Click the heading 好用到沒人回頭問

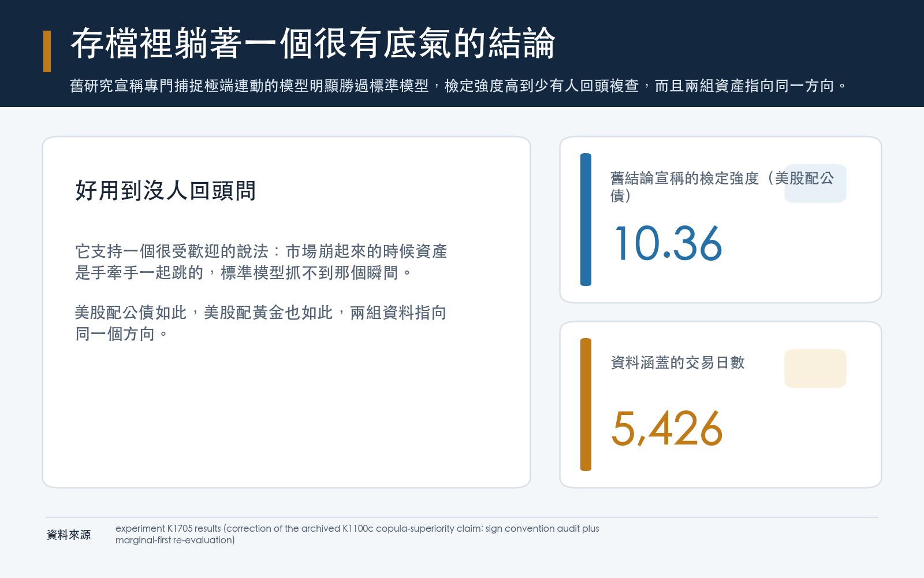point(165,191)
